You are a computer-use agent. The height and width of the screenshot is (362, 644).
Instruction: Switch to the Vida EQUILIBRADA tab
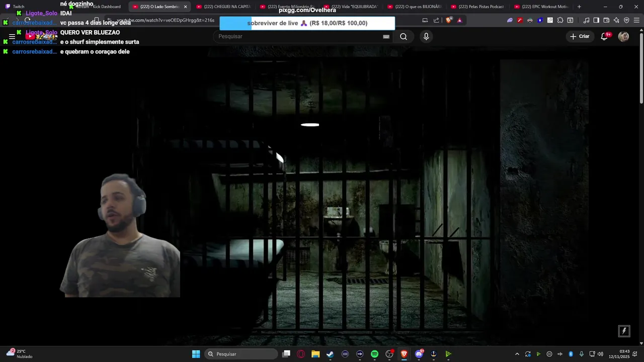coord(350,7)
